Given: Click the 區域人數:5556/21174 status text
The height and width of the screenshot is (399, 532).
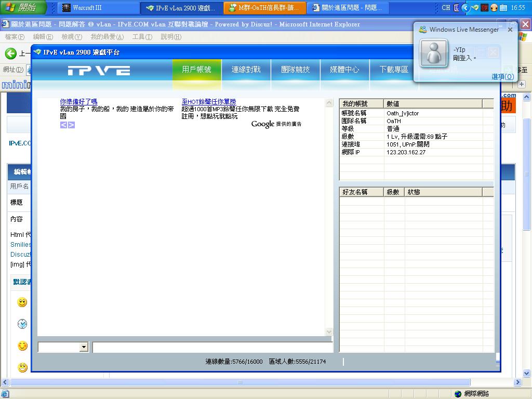Looking at the screenshot, I should (297, 362).
